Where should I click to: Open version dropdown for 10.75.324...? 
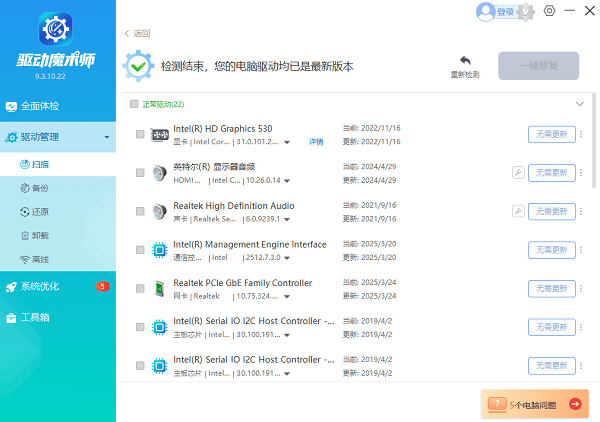pyautogui.click(x=287, y=297)
